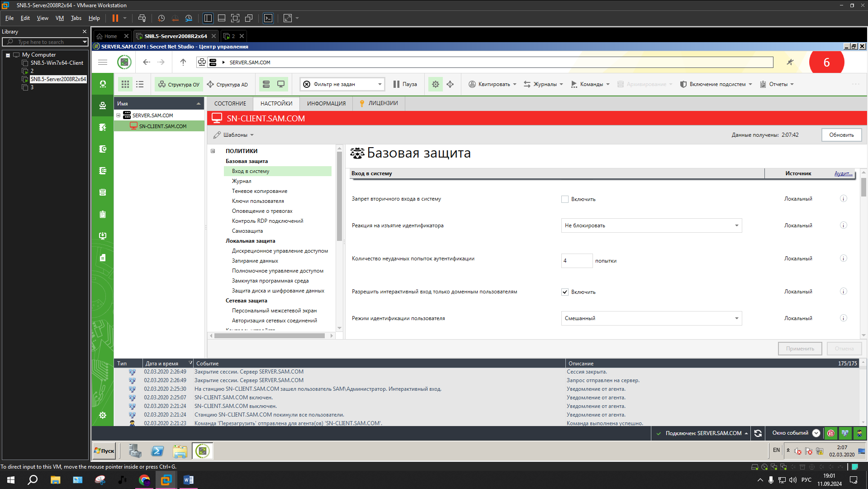Collapse the SERVER.SAM.COM tree node

(119, 115)
